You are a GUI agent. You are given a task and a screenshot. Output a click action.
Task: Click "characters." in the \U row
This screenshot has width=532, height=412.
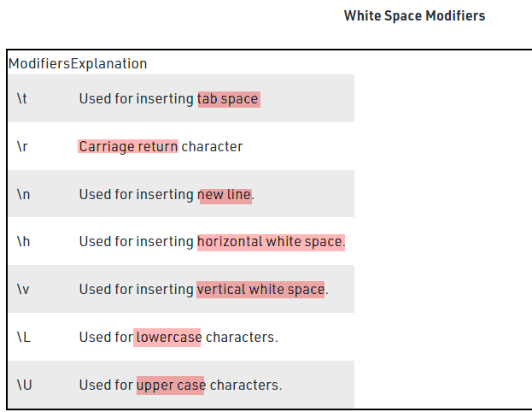tap(245, 385)
